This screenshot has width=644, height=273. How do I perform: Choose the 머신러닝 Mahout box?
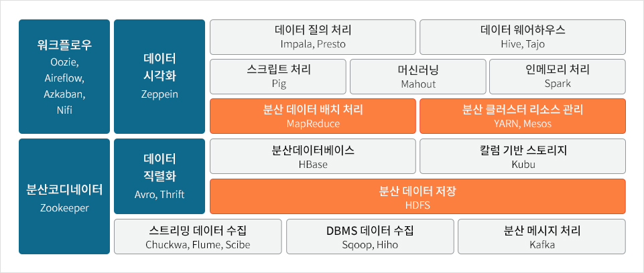(417, 76)
